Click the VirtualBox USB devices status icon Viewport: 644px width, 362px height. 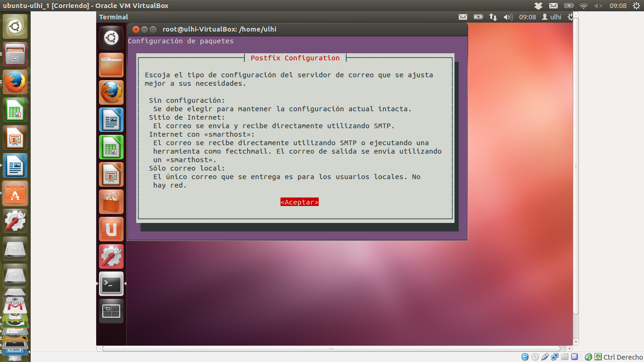[x=545, y=357]
